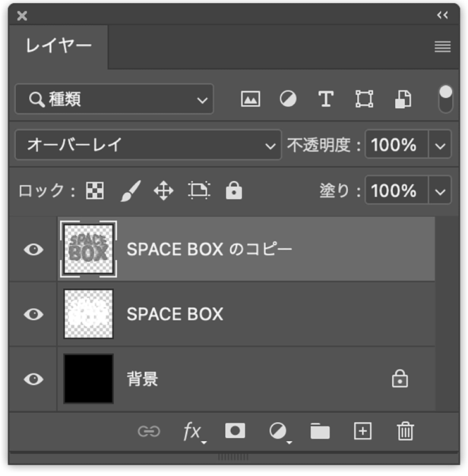The width and height of the screenshot is (468, 476).
Task: Select the レイヤー panel tab
Action: coord(59,46)
